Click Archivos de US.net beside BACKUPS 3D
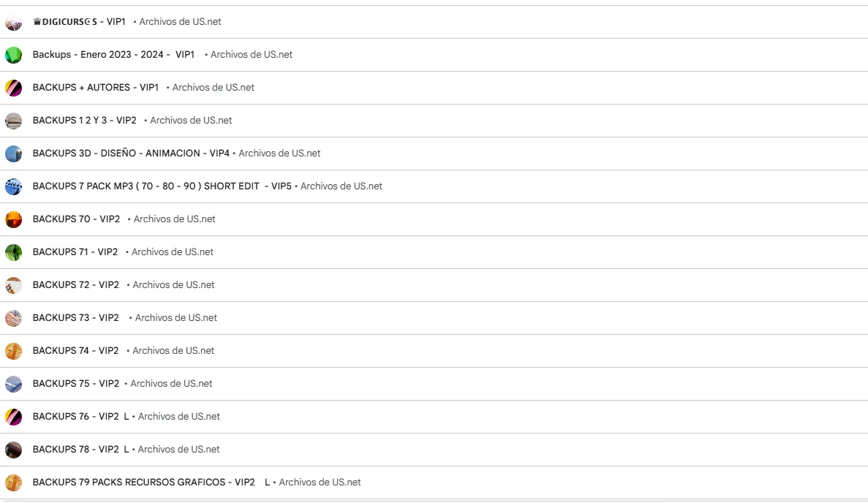This screenshot has width=868, height=503. [279, 154]
